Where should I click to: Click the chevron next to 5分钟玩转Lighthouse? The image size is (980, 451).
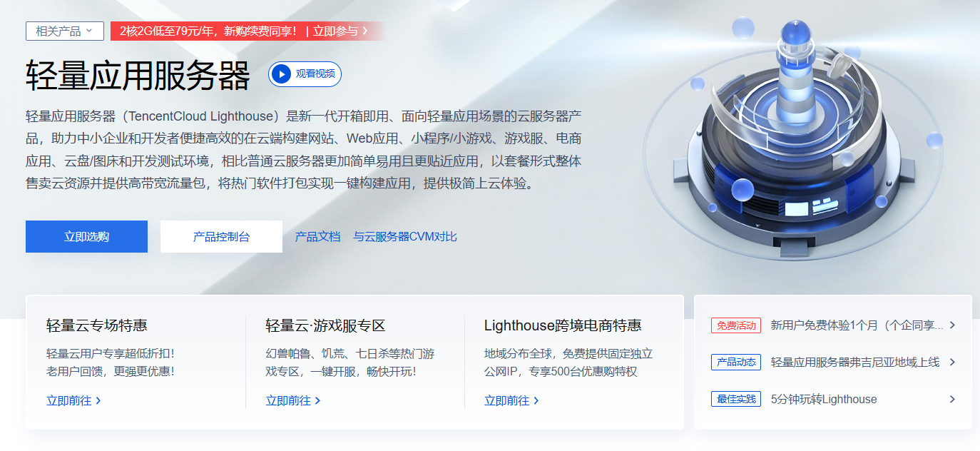tap(952, 399)
